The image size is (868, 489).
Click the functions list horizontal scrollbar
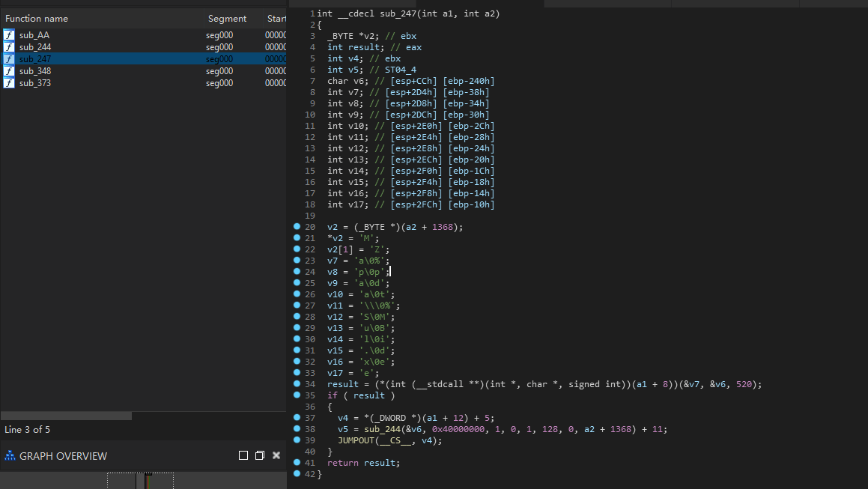click(x=67, y=416)
